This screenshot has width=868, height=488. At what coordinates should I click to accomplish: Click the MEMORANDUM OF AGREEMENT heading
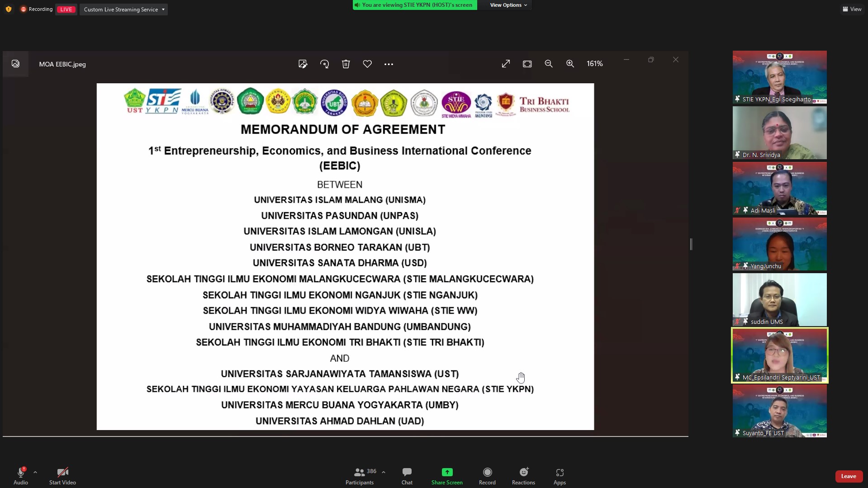click(x=343, y=129)
